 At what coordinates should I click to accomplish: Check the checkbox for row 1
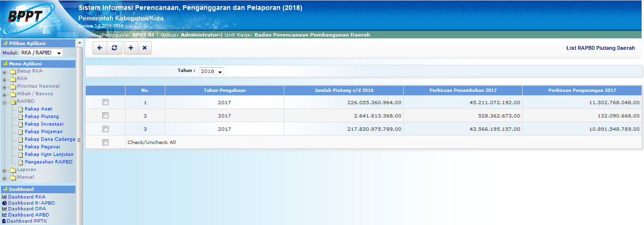pos(105,102)
